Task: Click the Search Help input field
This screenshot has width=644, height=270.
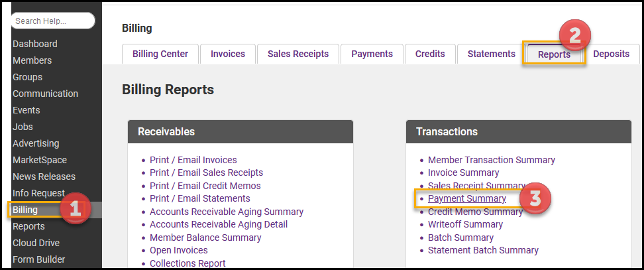Action: [53, 21]
